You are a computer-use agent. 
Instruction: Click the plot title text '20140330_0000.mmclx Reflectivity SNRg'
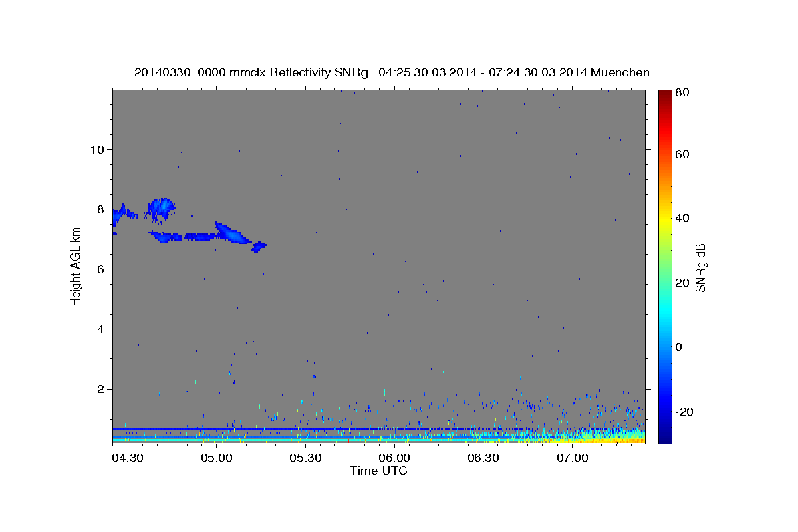pos(251,72)
